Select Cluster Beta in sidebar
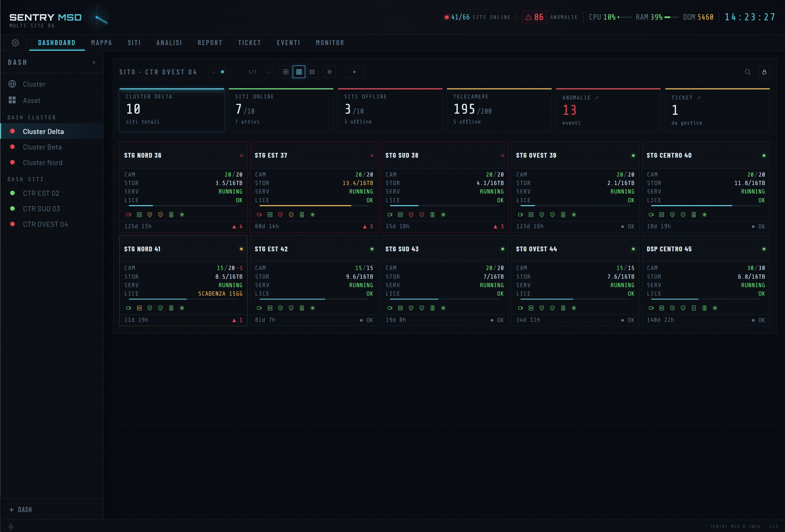Image resolution: width=785 pixels, height=532 pixels. pos(52,147)
